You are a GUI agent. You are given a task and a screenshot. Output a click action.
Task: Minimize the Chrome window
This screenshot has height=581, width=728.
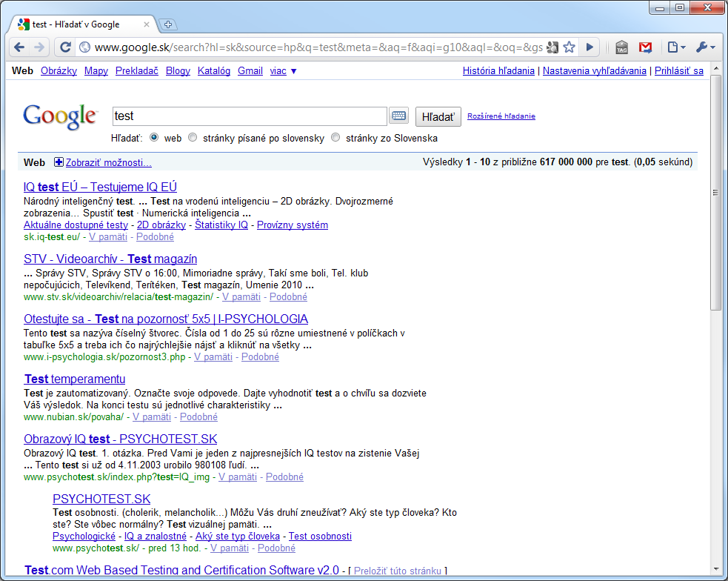[x=659, y=8]
